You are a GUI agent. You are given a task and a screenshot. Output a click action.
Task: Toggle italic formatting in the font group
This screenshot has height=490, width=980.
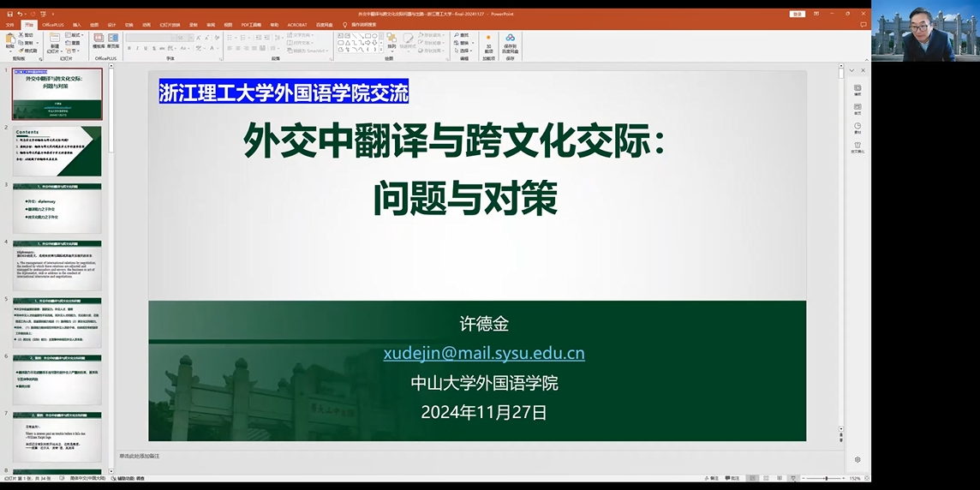138,49
